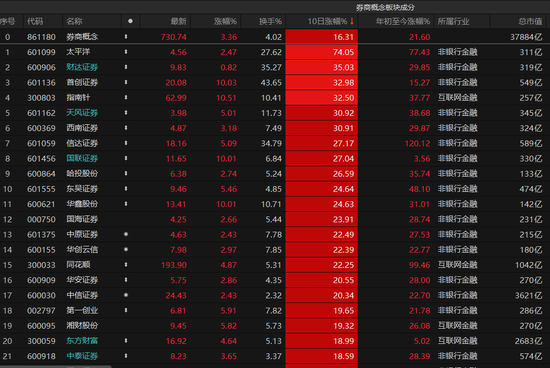Select the stock name 哈投股份

pos(82,174)
